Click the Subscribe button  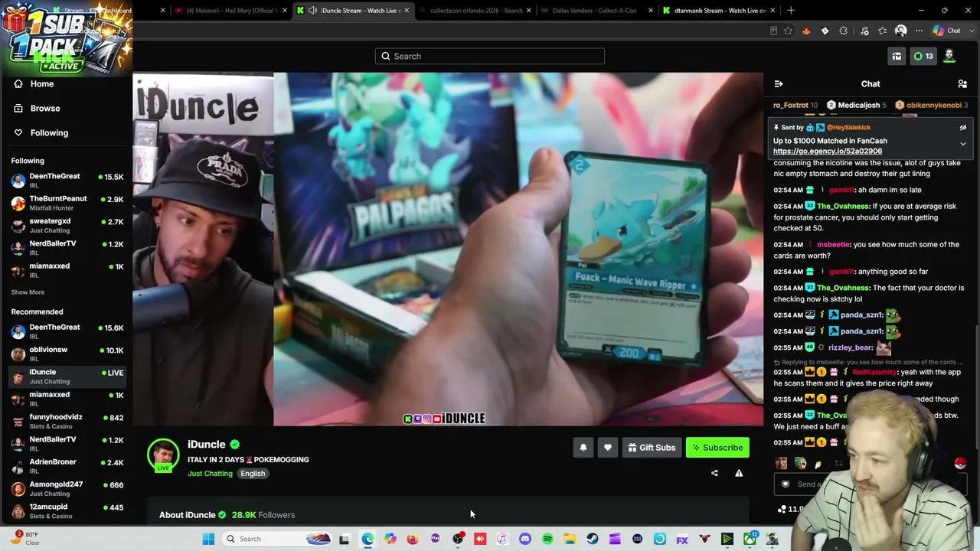point(717,448)
